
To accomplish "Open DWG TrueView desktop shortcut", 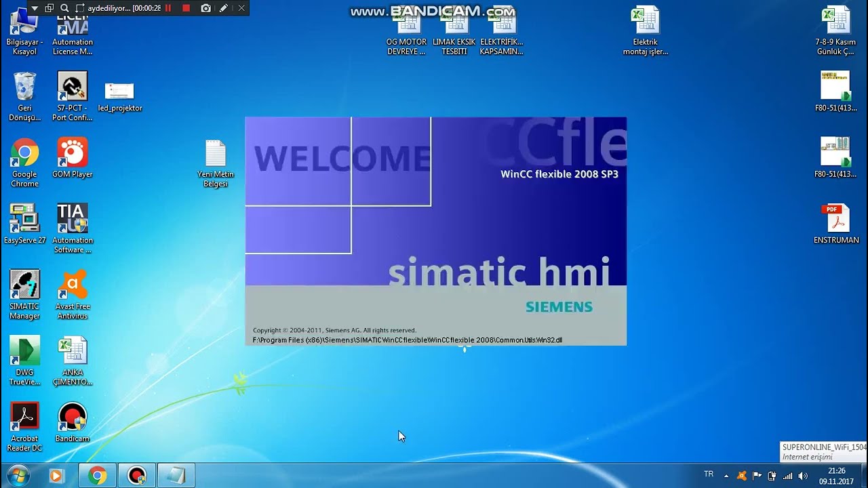I will pyautogui.click(x=24, y=361).
